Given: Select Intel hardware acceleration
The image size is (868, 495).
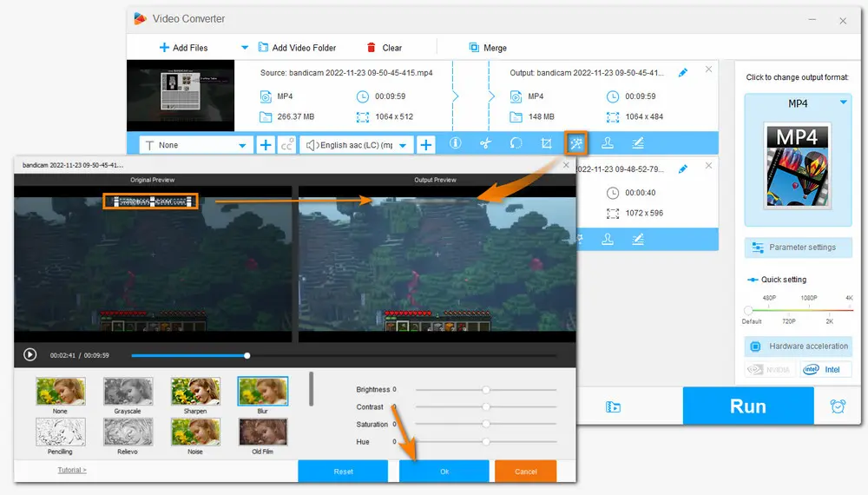Looking at the screenshot, I should pos(825,369).
